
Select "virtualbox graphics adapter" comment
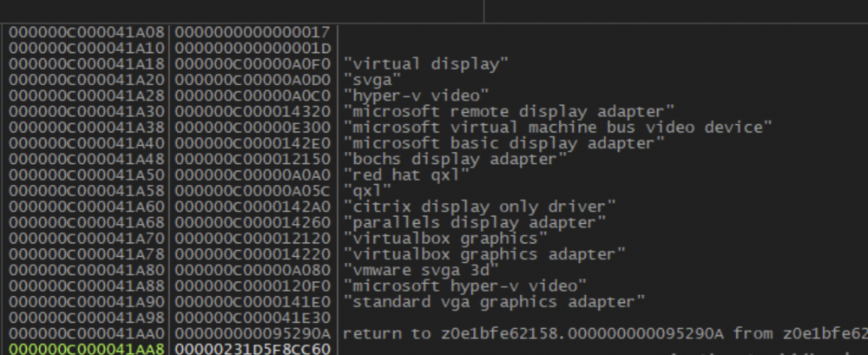point(484,255)
